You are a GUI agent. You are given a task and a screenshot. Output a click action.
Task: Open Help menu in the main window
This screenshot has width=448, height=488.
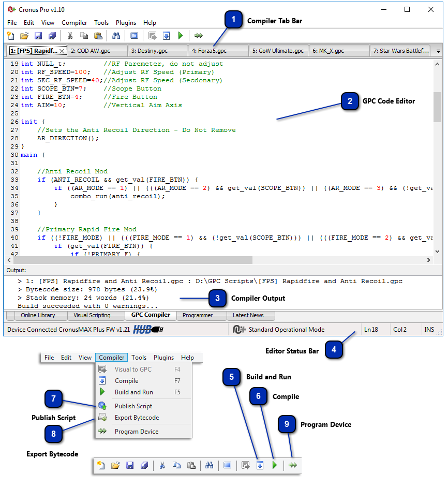tap(150, 23)
